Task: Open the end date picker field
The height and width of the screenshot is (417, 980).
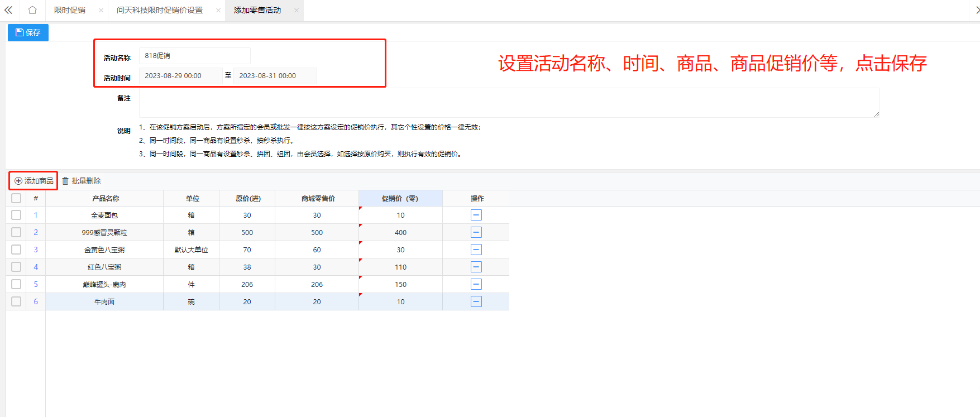Action: [x=274, y=76]
